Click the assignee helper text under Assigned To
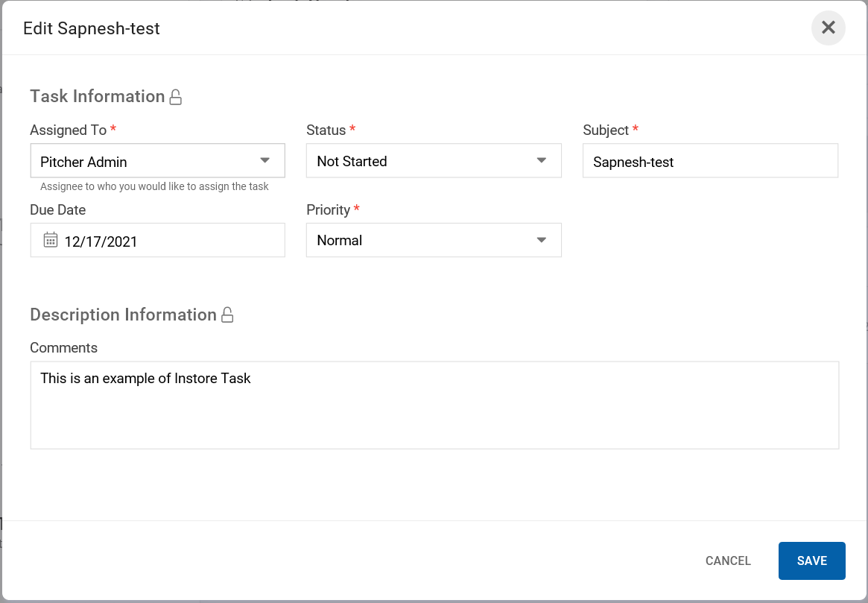868x603 pixels. click(154, 186)
